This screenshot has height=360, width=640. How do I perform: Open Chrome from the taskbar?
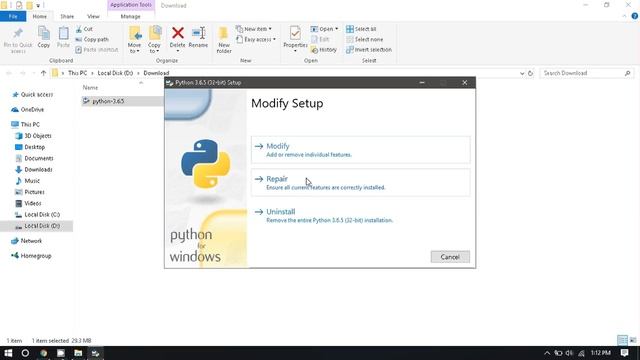point(43,353)
